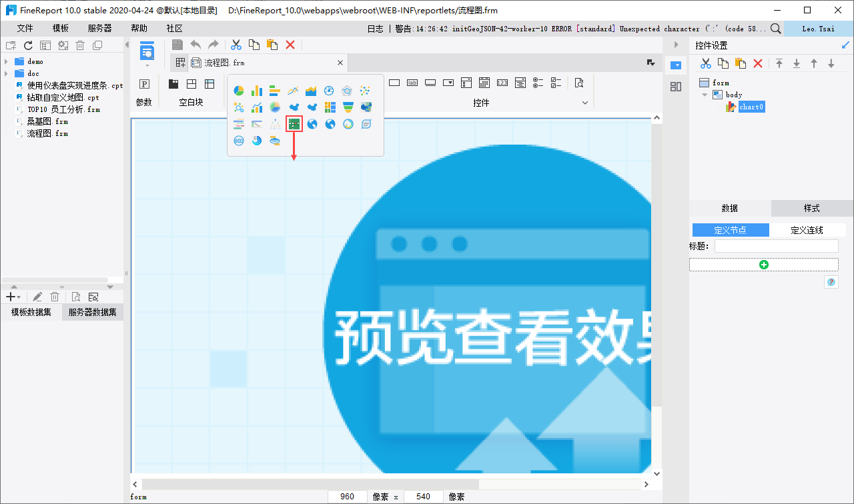The image size is (854, 504).
Task: Insert the number 123 widget
Action: click(502, 83)
